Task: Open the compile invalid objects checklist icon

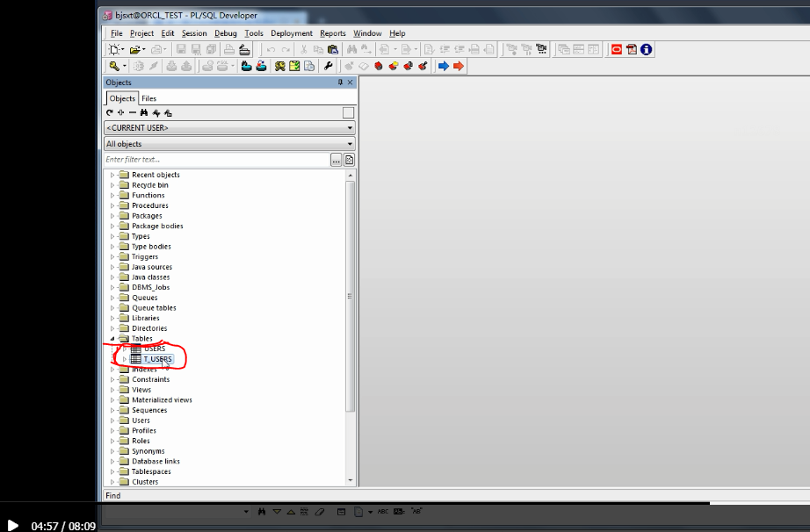Action: 294,66
